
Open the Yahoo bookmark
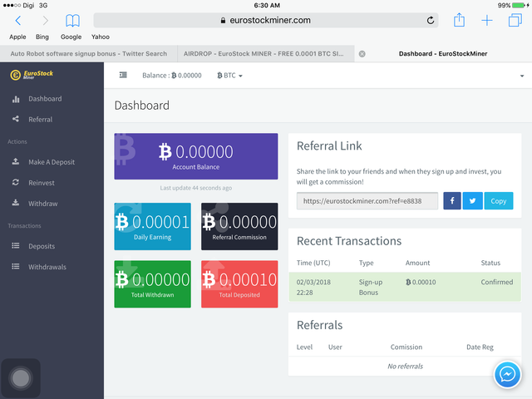(x=101, y=37)
